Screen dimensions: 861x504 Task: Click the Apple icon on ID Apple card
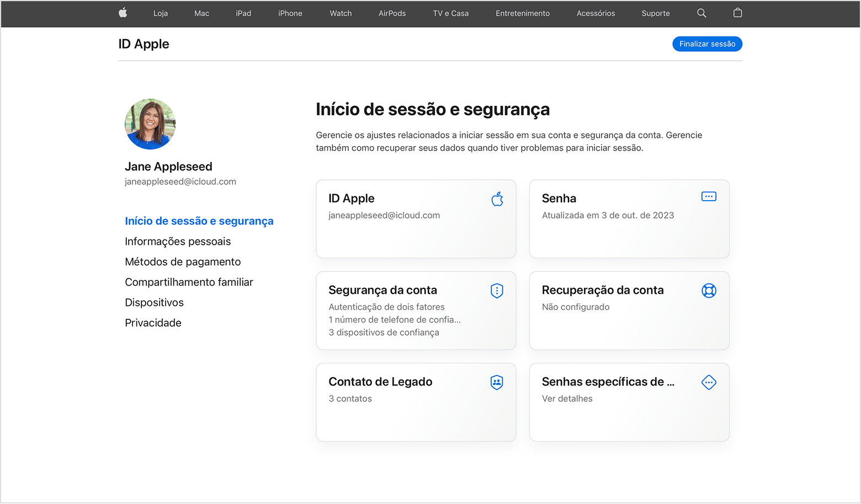click(x=497, y=199)
